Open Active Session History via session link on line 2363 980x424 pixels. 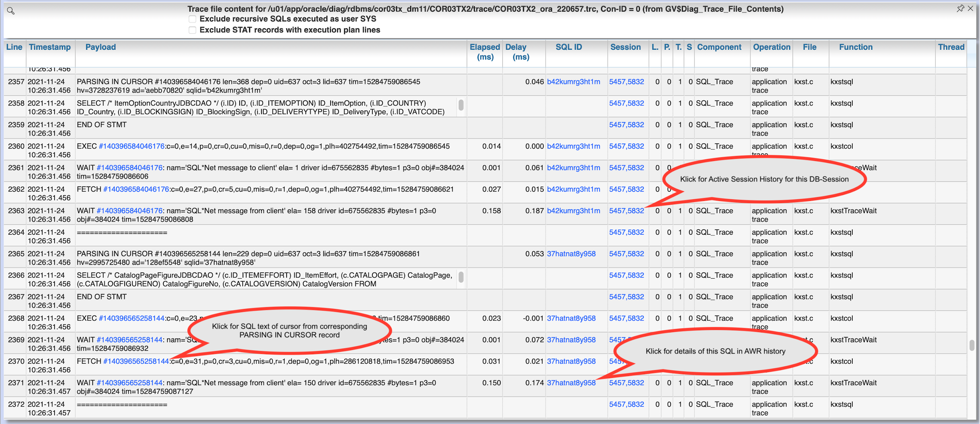627,211
